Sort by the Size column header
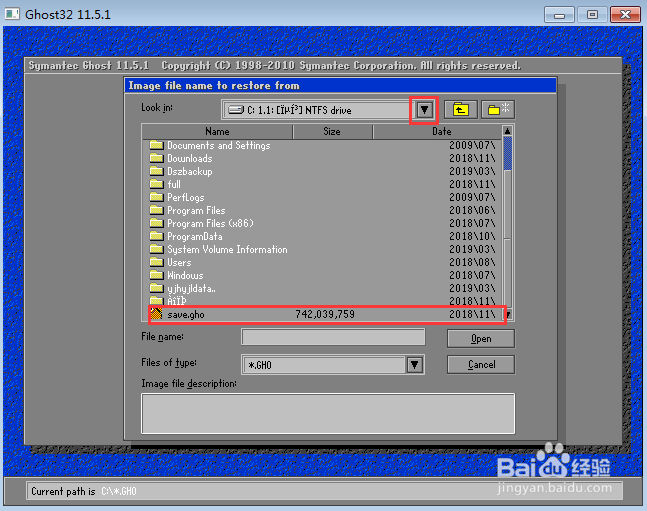This screenshot has height=511, width=647. pos(332,132)
